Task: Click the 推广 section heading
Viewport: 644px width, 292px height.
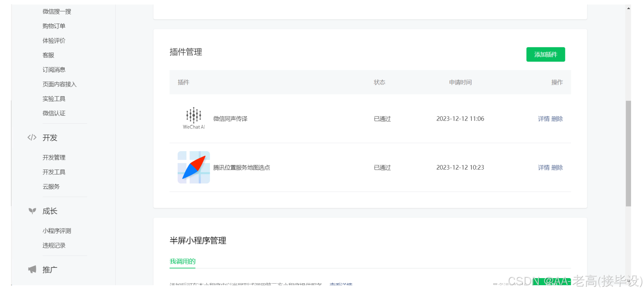Action: (50, 270)
